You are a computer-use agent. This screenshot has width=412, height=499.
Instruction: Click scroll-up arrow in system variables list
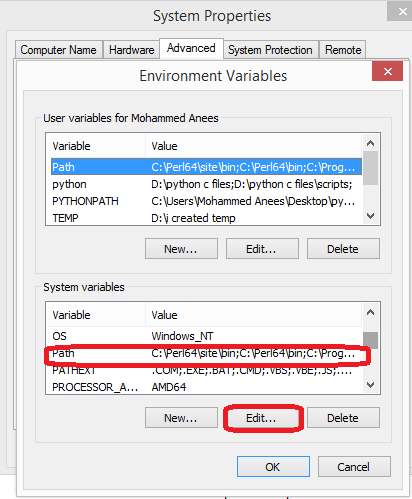point(370,312)
